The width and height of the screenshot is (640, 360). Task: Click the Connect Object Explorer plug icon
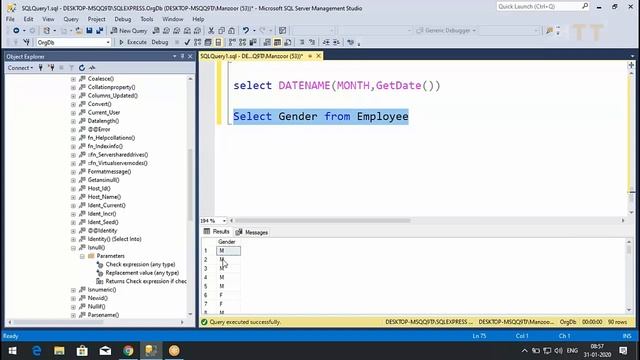point(41,68)
